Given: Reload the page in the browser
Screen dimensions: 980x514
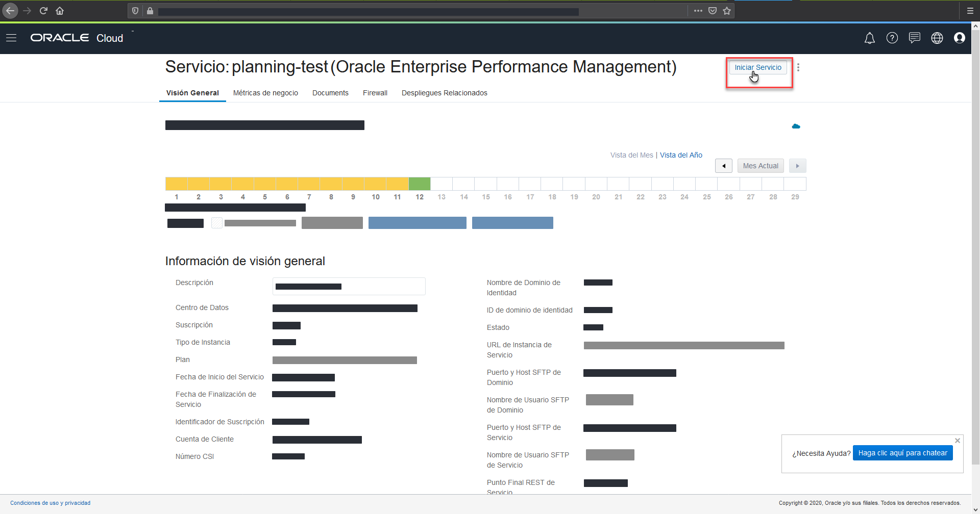Looking at the screenshot, I should coord(43,11).
